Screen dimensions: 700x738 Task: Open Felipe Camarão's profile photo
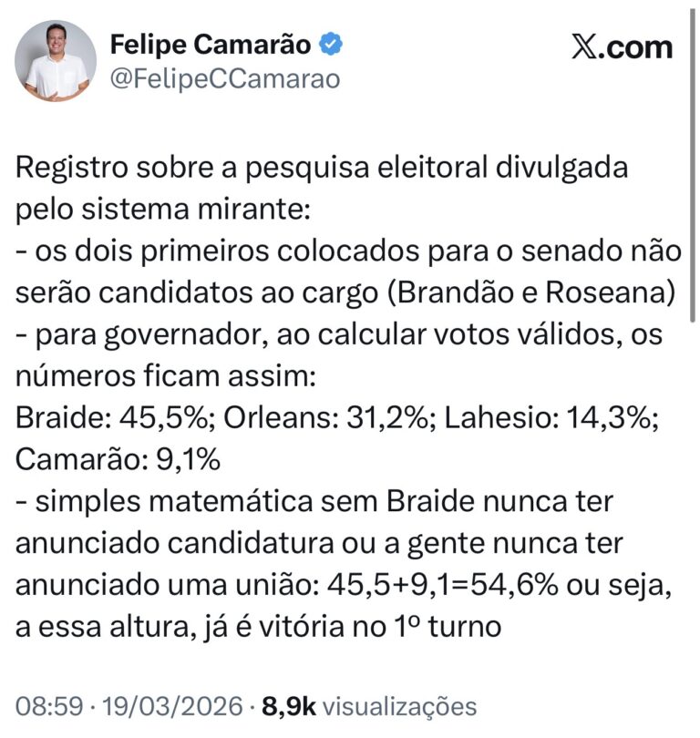[x=55, y=61]
